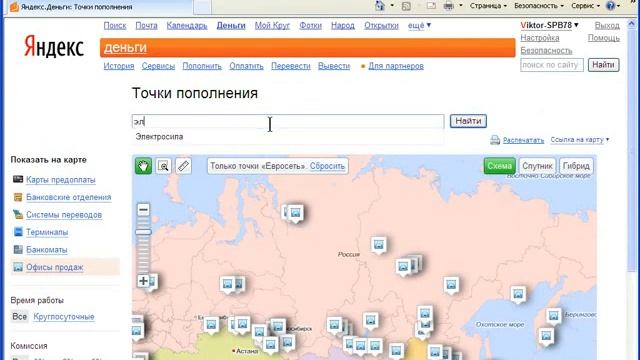640x360 pixels.
Task: Adjust the map zoom slider handle
Action: pyautogui.click(x=143, y=232)
